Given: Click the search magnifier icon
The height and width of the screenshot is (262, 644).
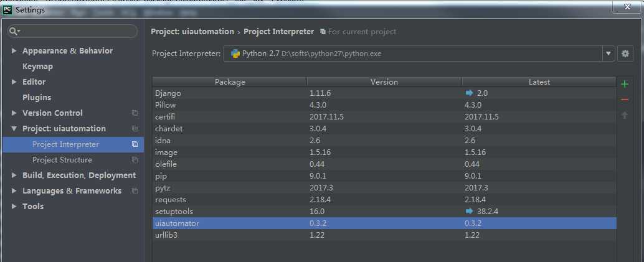Looking at the screenshot, I should [x=14, y=31].
